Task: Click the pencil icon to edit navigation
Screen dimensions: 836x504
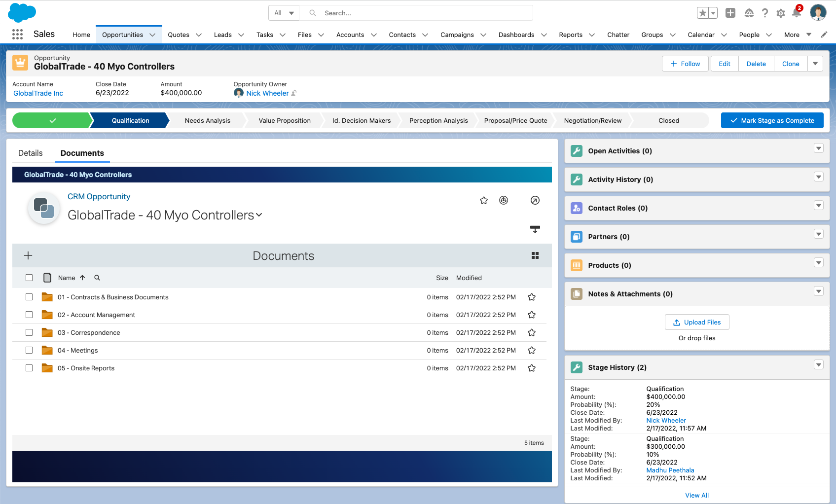Action: tap(824, 35)
